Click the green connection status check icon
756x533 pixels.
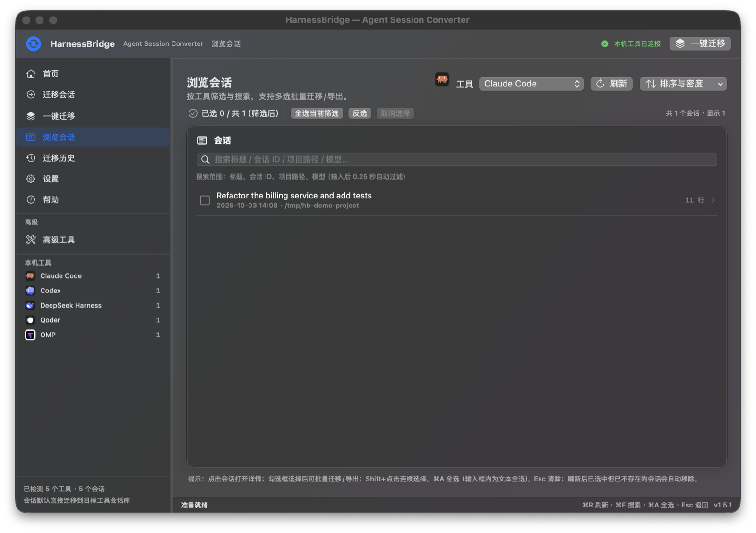(x=605, y=44)
